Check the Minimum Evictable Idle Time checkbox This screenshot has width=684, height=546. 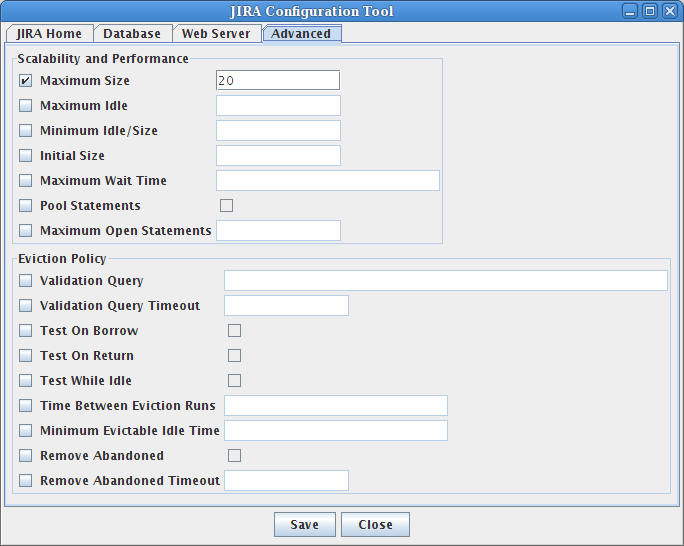[25, 430]
